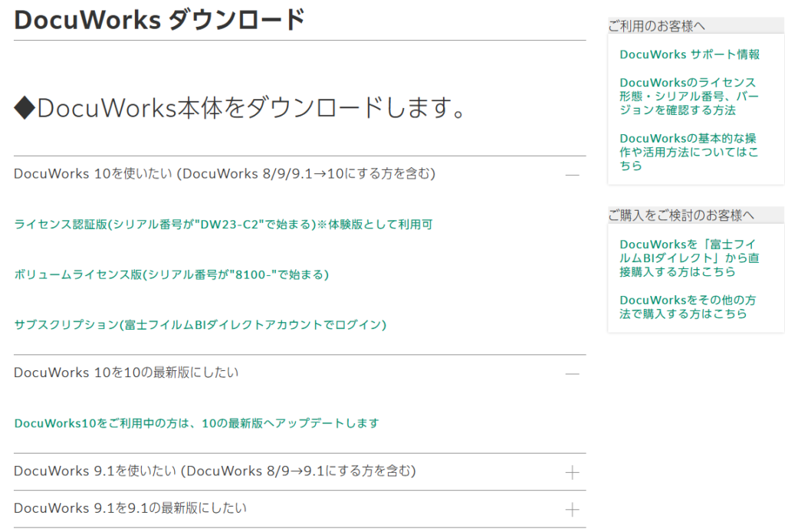This screenshot has width=785, height=532.
Task: Open 富士フイルムBIダイレクト direct purchase link
Action: click(689, 258)
